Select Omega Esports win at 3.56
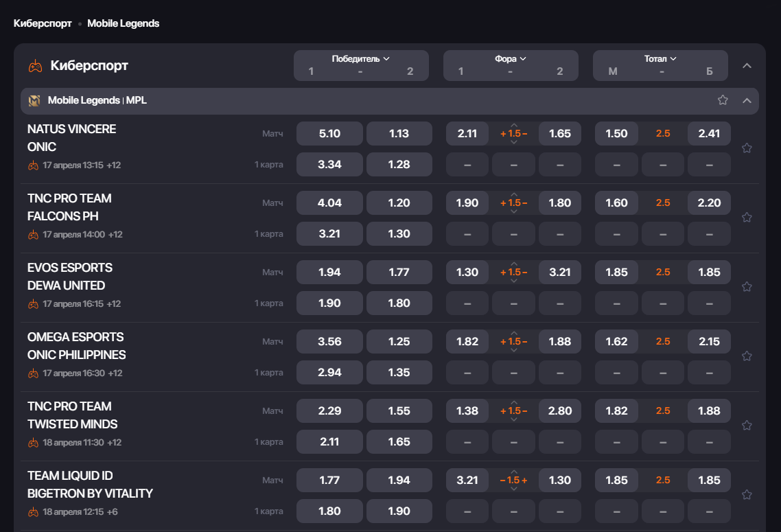Screen dimensions: 781x532 coord(329,341)
